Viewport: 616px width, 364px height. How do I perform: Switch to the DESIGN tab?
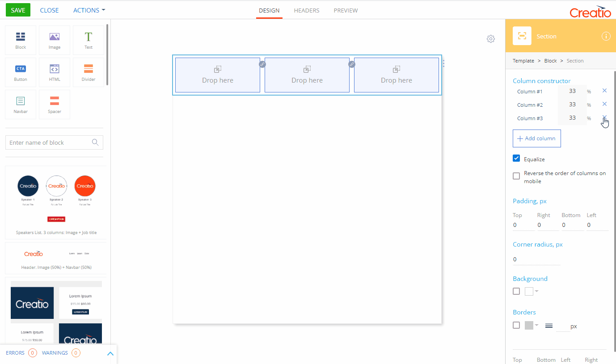click(269, 10)
